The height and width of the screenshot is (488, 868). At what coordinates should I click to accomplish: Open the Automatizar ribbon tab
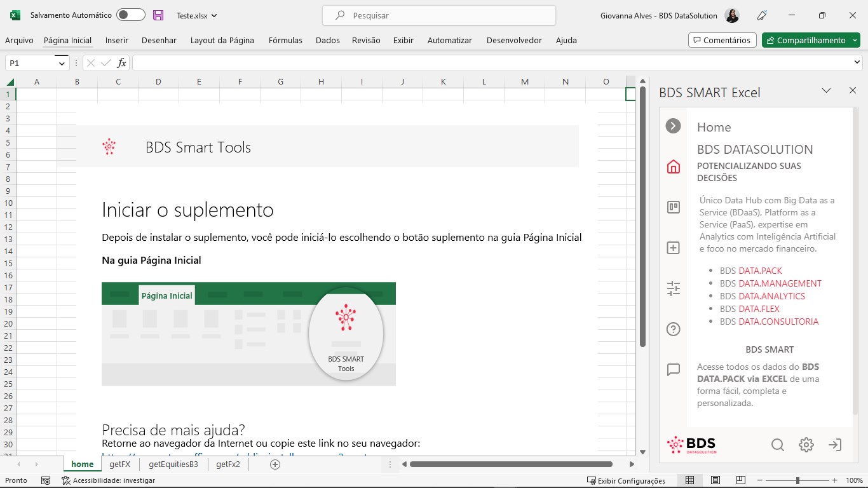click(x=450, y=40)
